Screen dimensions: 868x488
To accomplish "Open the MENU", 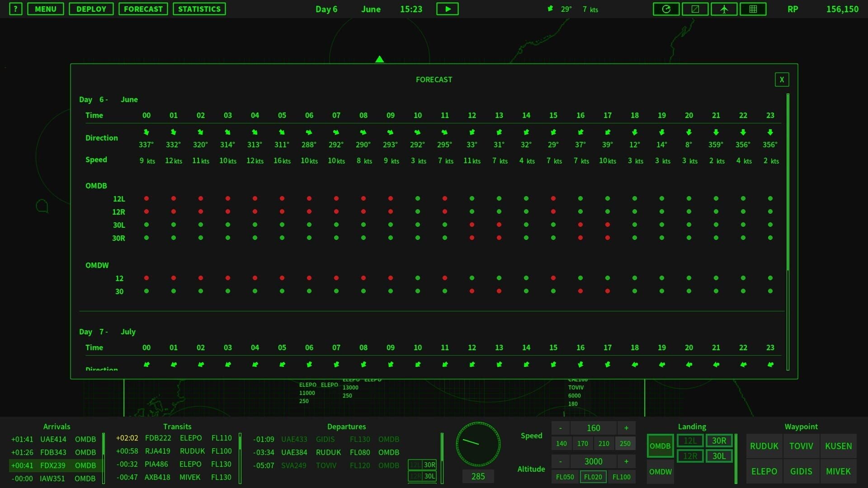I will [x=45, y=9].
